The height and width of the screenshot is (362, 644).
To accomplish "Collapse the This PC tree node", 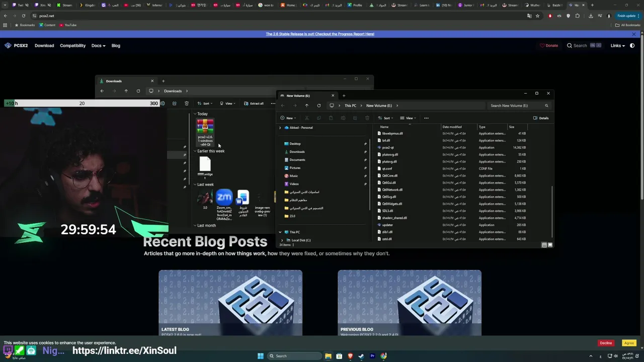I will coord(280,232).
